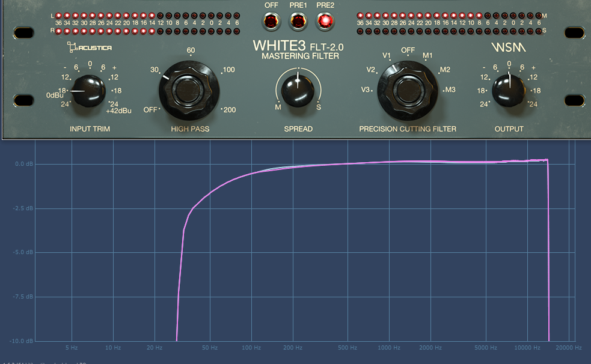Image resolution: width=591 pixels, height=364 pixels.
Task: Click the Spread knob
Action: [298, 90]
